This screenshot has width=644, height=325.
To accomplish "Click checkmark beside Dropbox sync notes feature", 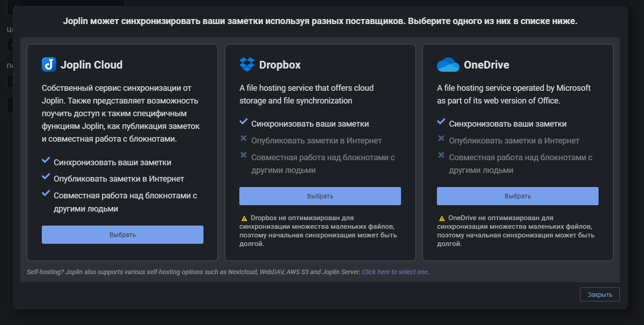I will click(x=243, y=122).
